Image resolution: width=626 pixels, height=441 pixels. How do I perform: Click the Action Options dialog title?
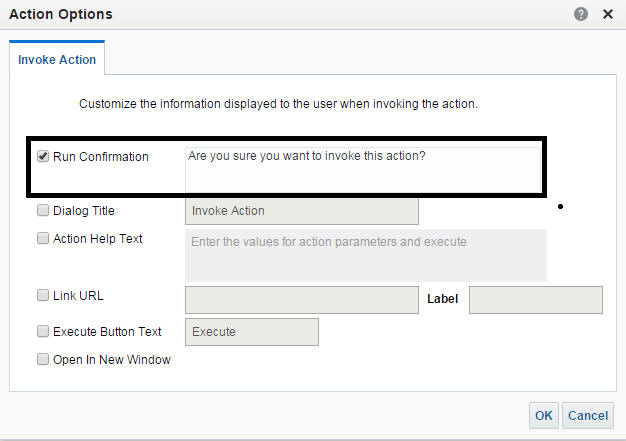[x=61, y=14]
